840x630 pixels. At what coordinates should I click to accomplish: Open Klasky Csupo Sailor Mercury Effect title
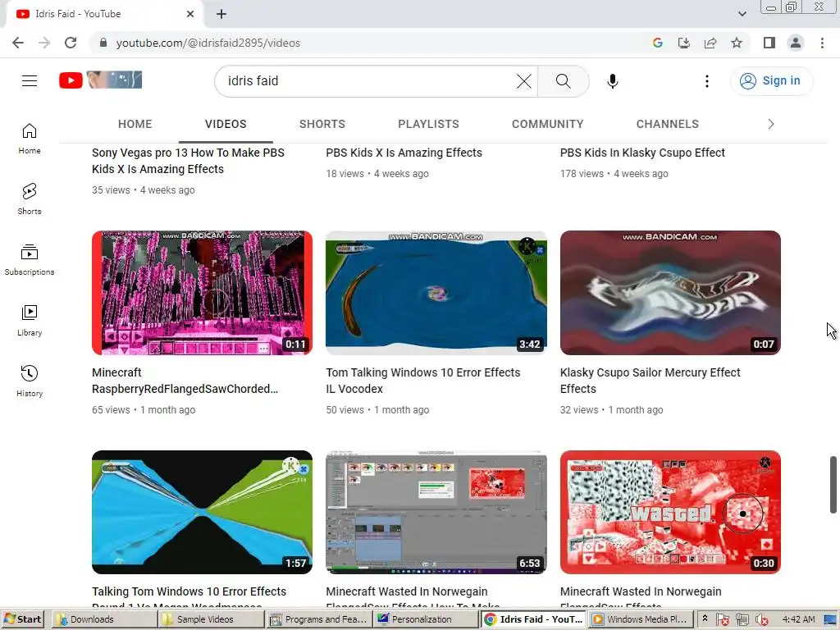point(650,381)
